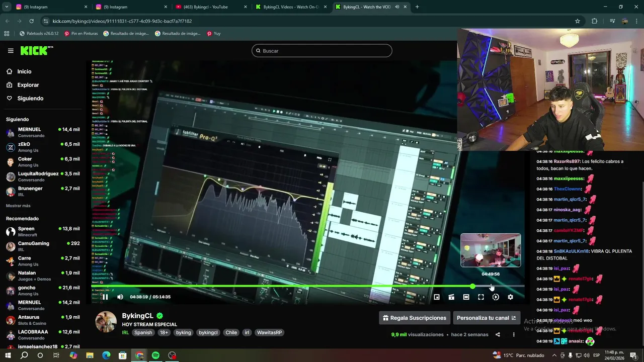This screenshot has width=644, height=362.
Task: Open the Natalan recommended channel
Action: pyautogui.click(x=43, y=276)
